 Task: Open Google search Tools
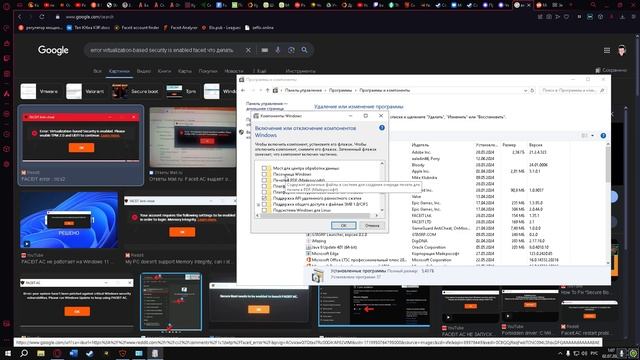coord(300,71)
